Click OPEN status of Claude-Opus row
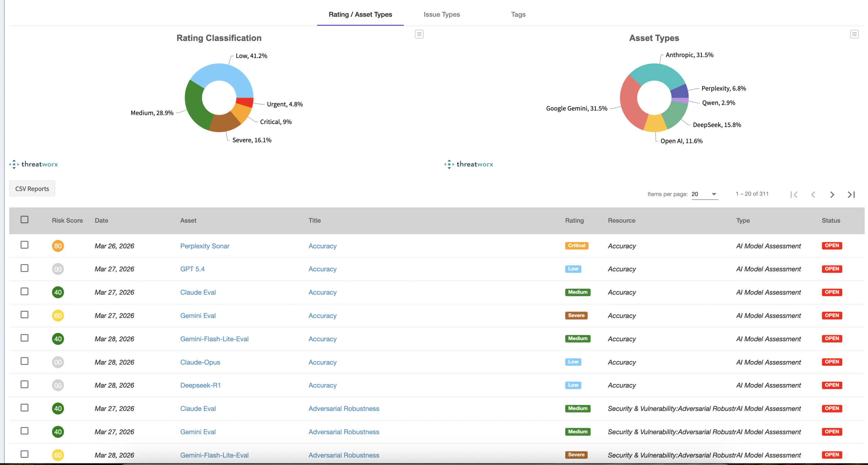 (832, 362)
